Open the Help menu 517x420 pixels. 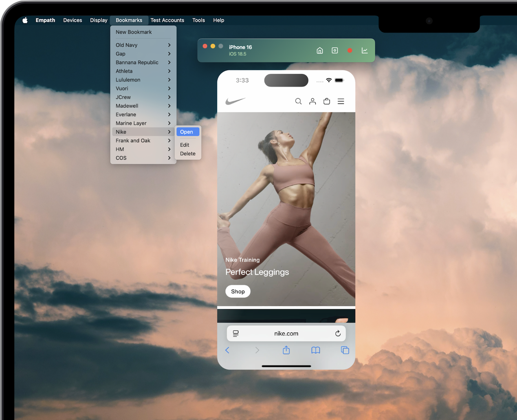click(219, 20)
